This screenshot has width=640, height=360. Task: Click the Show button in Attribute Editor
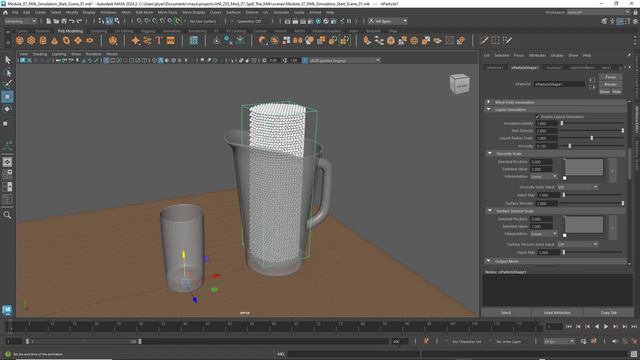coord(604,91)
